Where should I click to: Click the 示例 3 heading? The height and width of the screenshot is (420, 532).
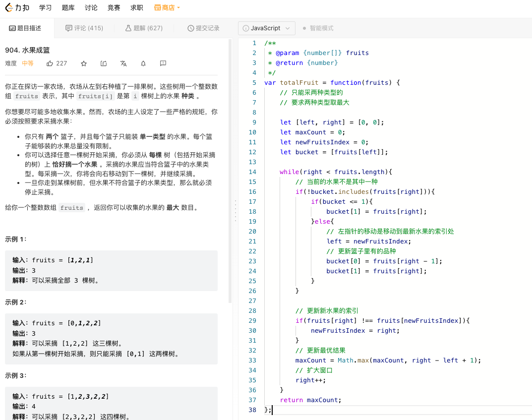15,375
